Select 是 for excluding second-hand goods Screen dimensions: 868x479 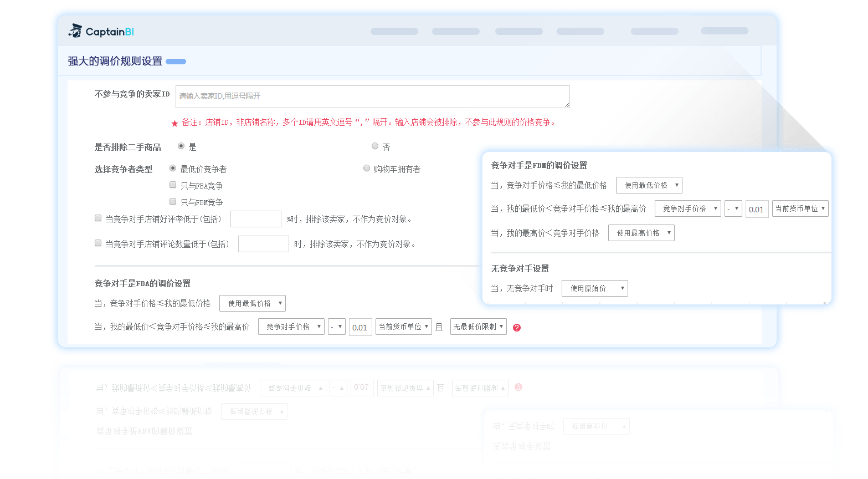pos(181,146)
